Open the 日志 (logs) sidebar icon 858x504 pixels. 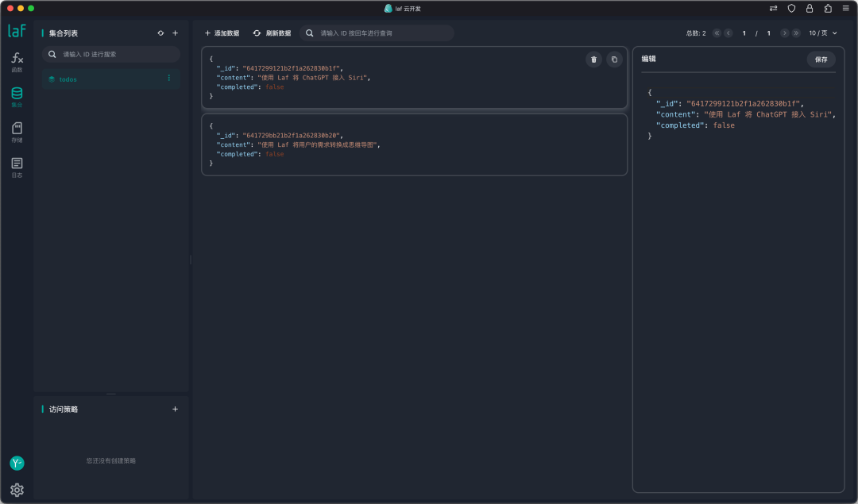coord(17,167)
